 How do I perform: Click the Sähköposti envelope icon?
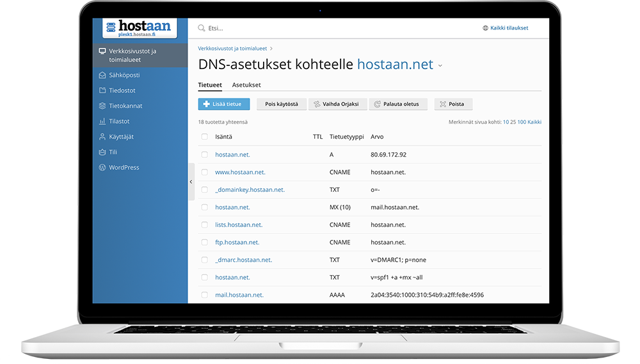coord(102,75)
